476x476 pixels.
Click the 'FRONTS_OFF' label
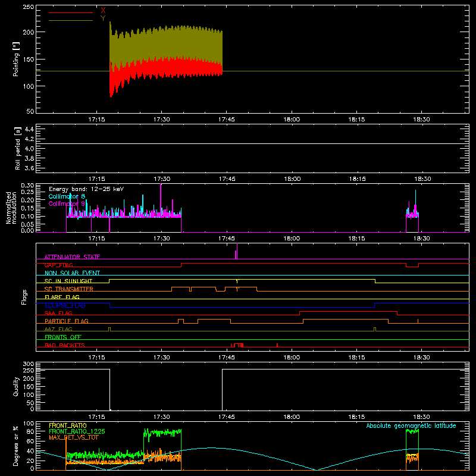(x=63, y=337)
